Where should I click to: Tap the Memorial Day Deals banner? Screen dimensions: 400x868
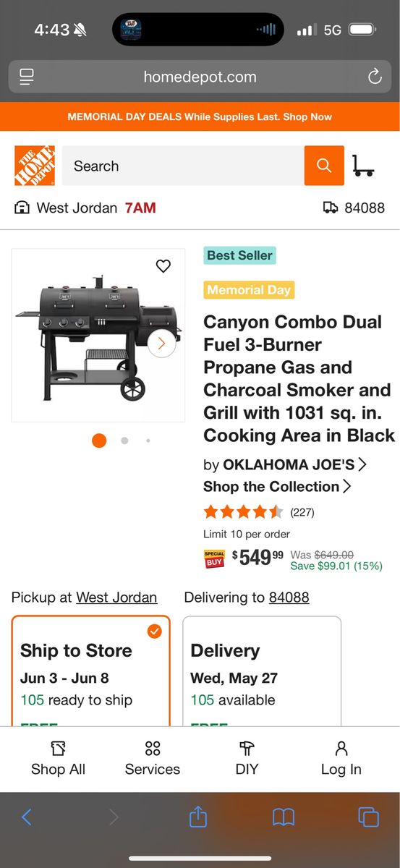[x=200, y=116]
